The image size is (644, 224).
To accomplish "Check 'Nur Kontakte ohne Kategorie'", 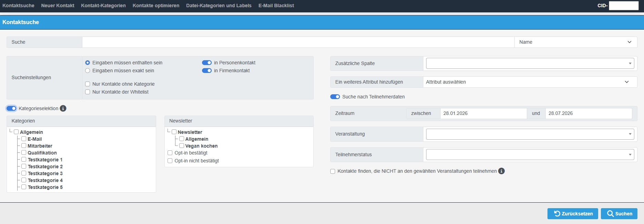I will point(88,84).
